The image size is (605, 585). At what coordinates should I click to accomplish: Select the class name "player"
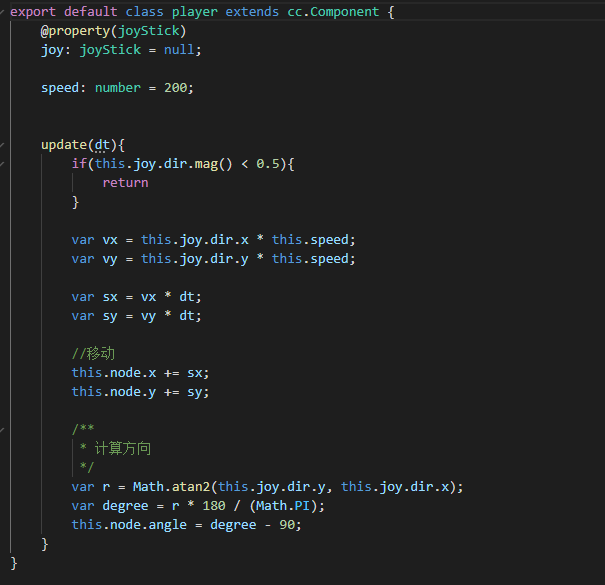[x=194, y=12]
